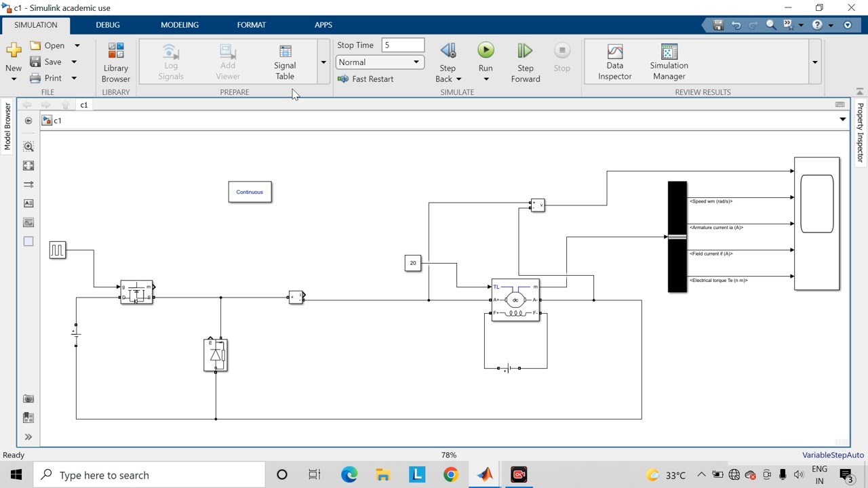Expand the Open dropdown arrow
The width and height of the screenshot is (868, 488).
[x=77, y=45]
